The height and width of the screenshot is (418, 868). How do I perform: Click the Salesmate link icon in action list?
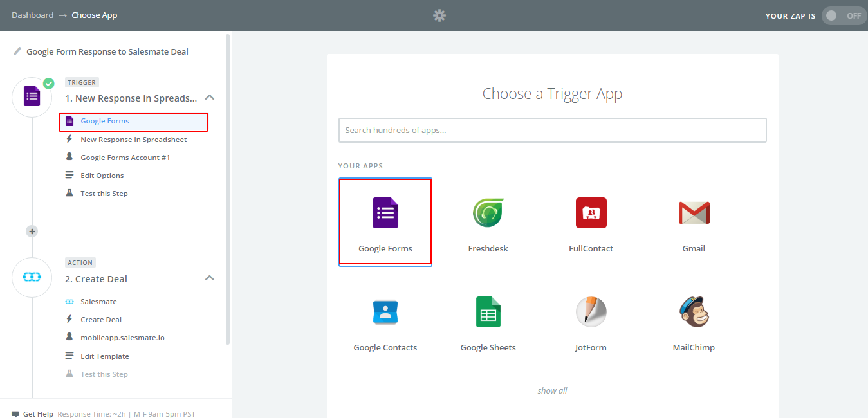click(x=69, y=302)
